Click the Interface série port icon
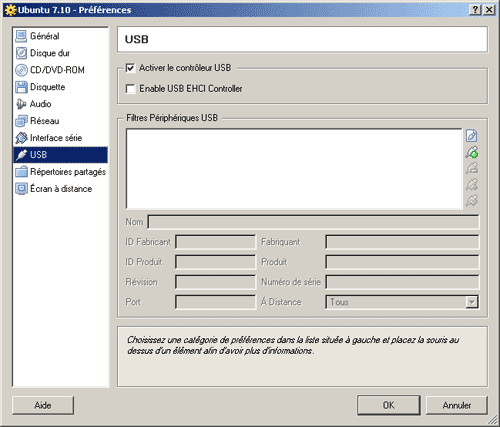This screenshot has height=427, width=500. [21, 138]
